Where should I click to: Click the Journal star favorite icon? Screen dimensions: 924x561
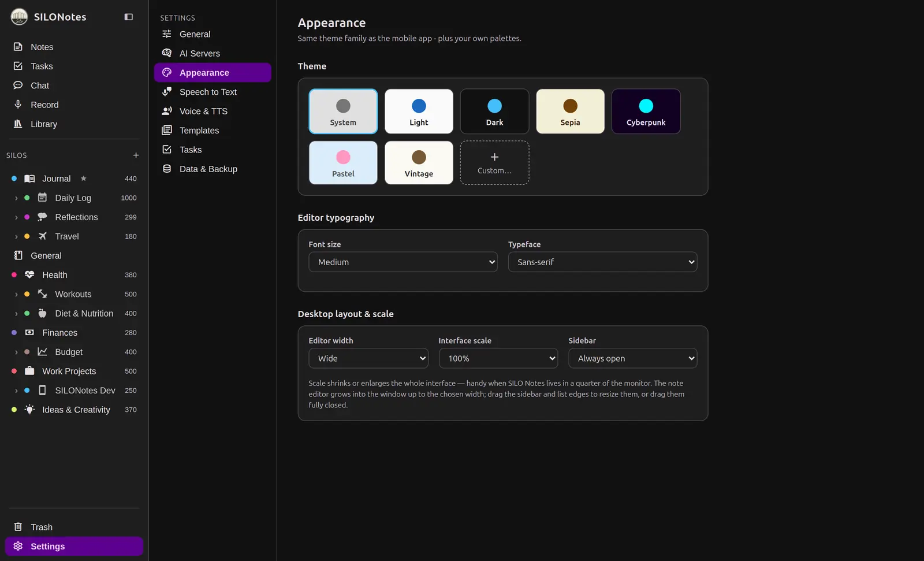[x=83, y=179]
